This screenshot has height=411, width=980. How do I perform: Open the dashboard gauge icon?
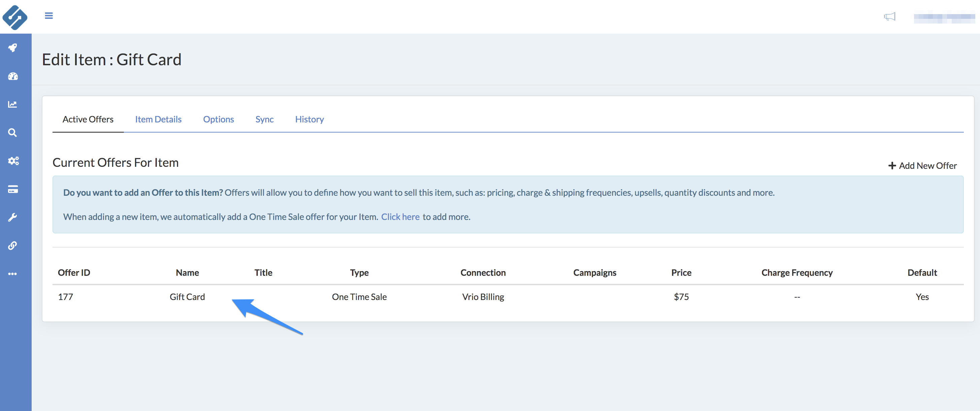(x=13, y=76)
